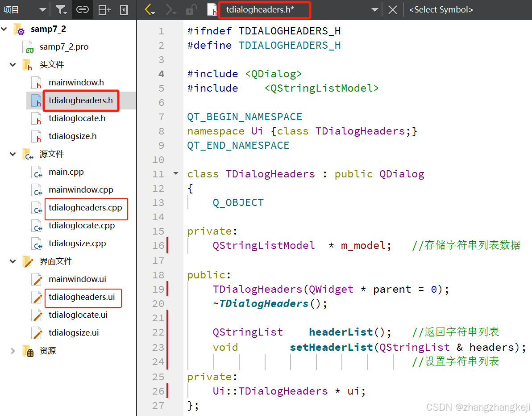Collapse the 源文件 folder
This screenshot has width=532, height=416.
pyautogui.click(x=13, y=154)
